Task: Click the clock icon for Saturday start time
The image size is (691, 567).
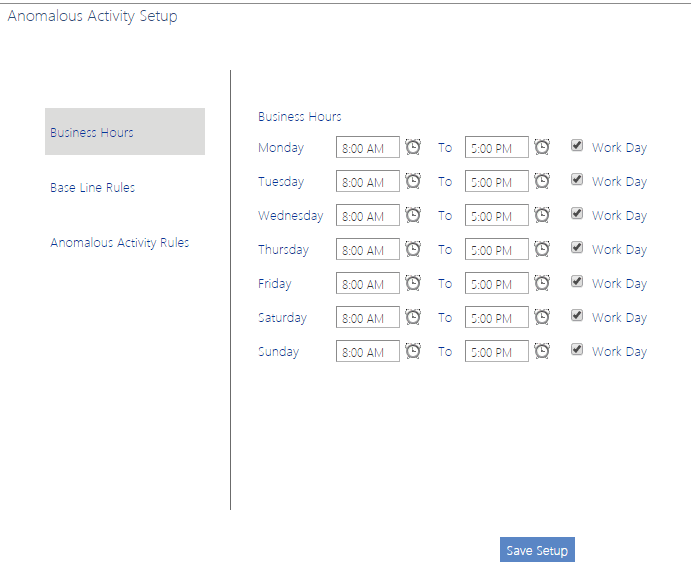Action: click(x=413, y=317)
